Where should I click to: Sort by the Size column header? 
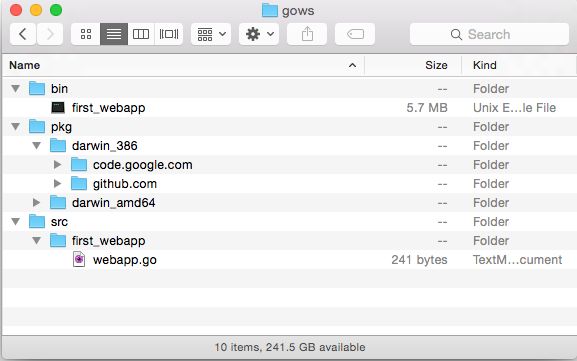(413, 65)
